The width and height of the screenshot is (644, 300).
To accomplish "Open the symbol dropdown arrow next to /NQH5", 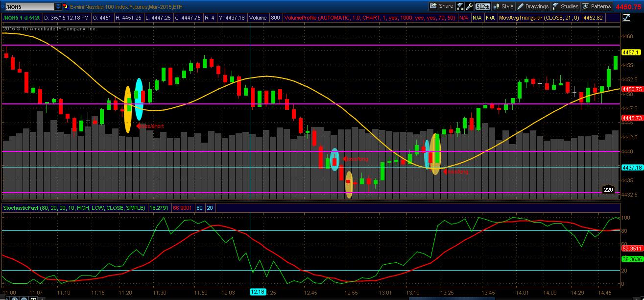I will pyautogui.click(x=58, y=6).
